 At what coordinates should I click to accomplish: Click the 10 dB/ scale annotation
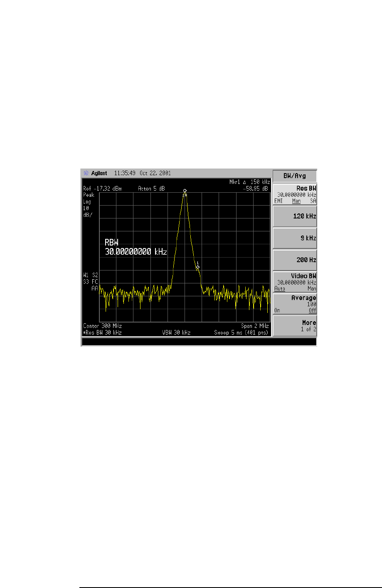pos(88,211)
